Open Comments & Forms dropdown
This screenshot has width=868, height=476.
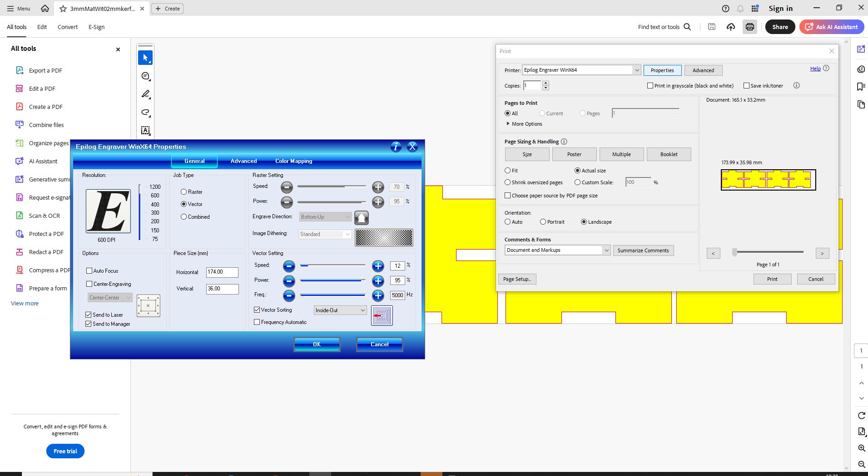pyautogui.click(x=606, y=250)
